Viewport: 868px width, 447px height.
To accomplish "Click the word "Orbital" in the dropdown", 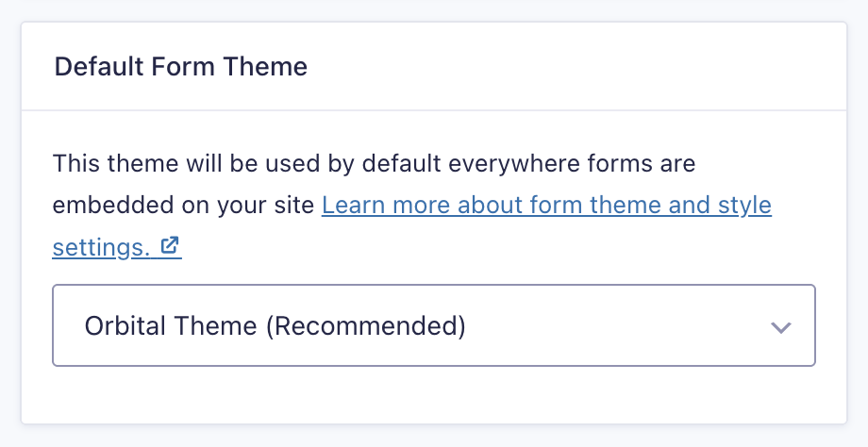I will pyautogui.click(x=123, y=326).
